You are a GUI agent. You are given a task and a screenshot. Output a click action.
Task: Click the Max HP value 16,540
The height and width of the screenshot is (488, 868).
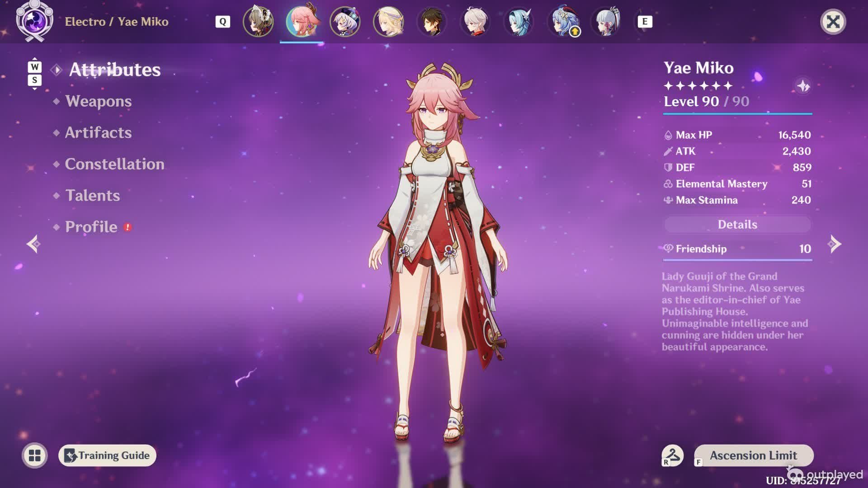[794, 135]
